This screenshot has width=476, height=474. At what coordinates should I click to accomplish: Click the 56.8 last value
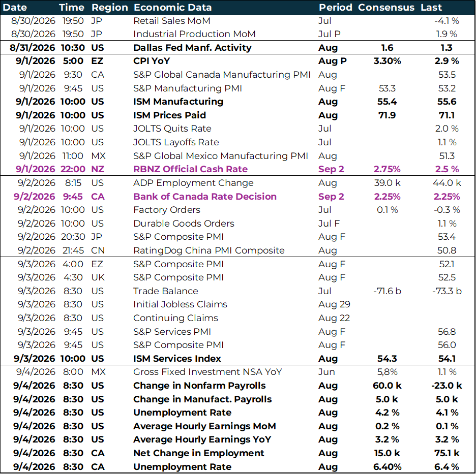point(447,332)
